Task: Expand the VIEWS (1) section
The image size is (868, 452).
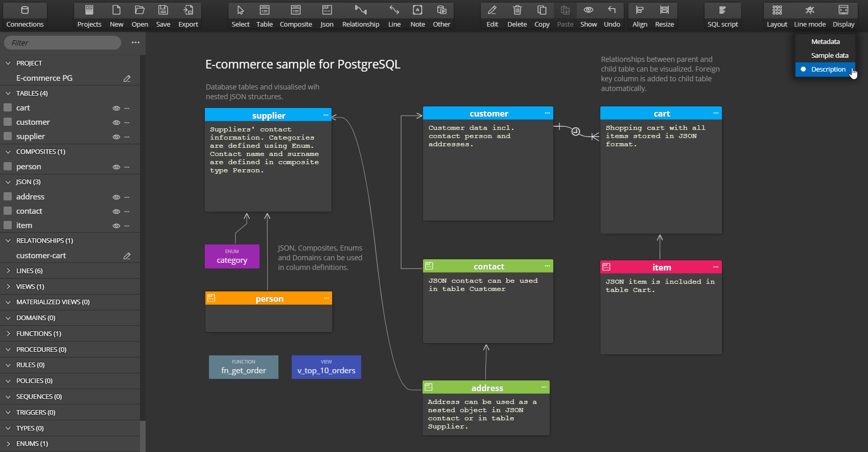Action: (x=8, y=287)
